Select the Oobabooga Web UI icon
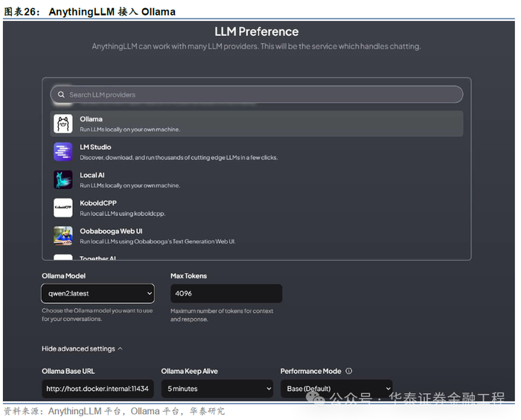 (63, 235)
